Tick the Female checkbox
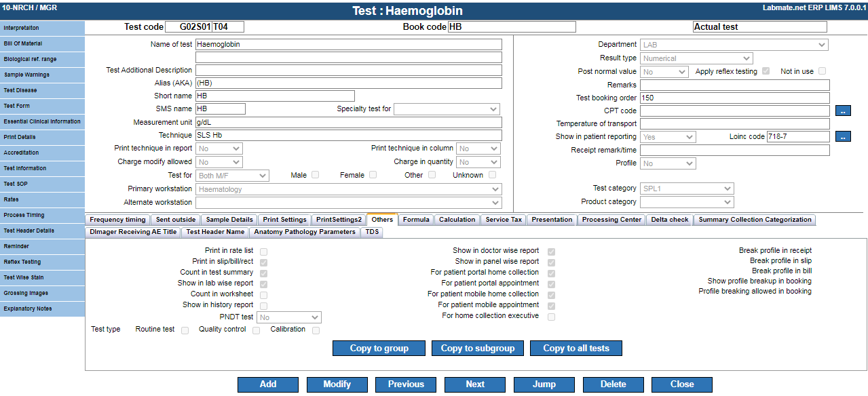Viewport: 868px width, 396px height. [373, 175]
